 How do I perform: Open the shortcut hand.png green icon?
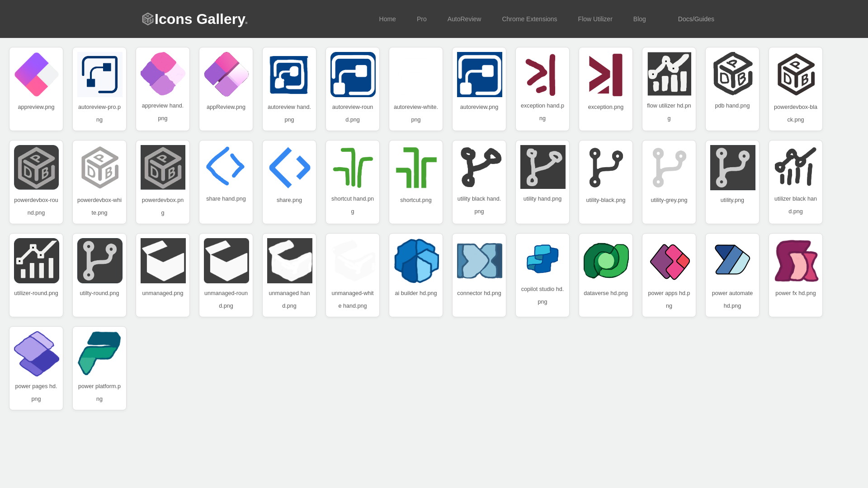pos(353,167)
